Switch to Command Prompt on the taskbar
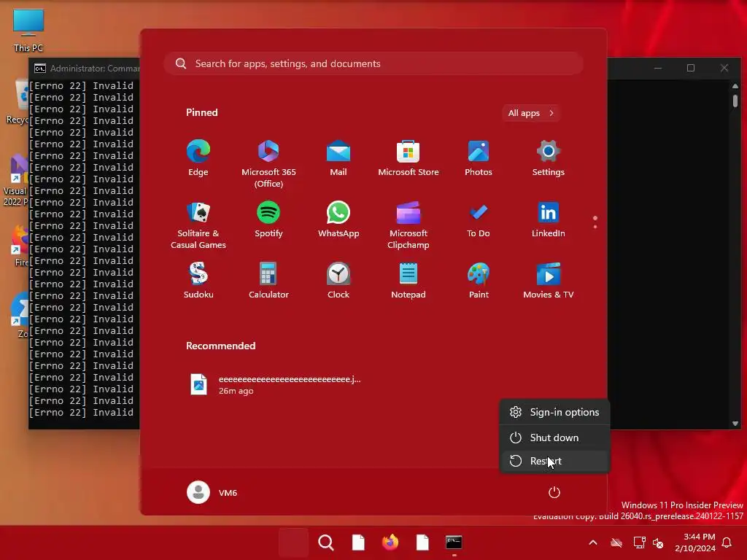This screenshot has width=747, height=560. coord(454,542)
